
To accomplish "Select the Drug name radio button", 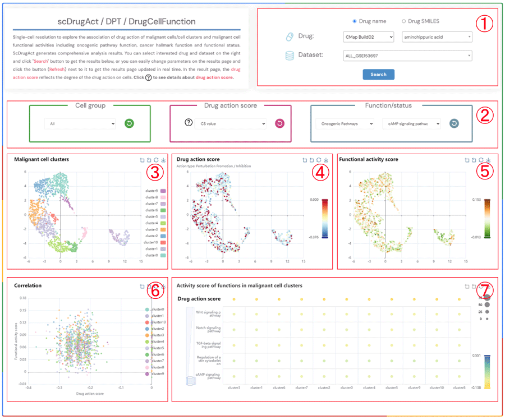I will tap(355, 21).
